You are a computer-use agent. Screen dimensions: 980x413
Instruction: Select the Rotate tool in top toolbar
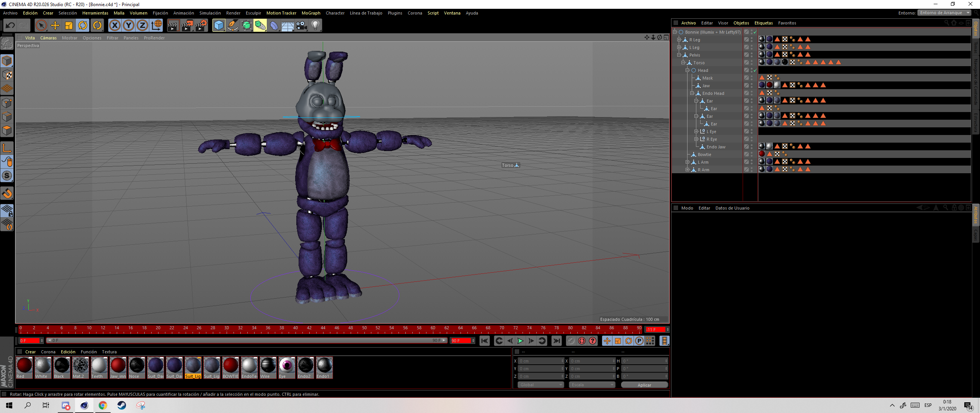pyautogui.click(x=83, y=26)
